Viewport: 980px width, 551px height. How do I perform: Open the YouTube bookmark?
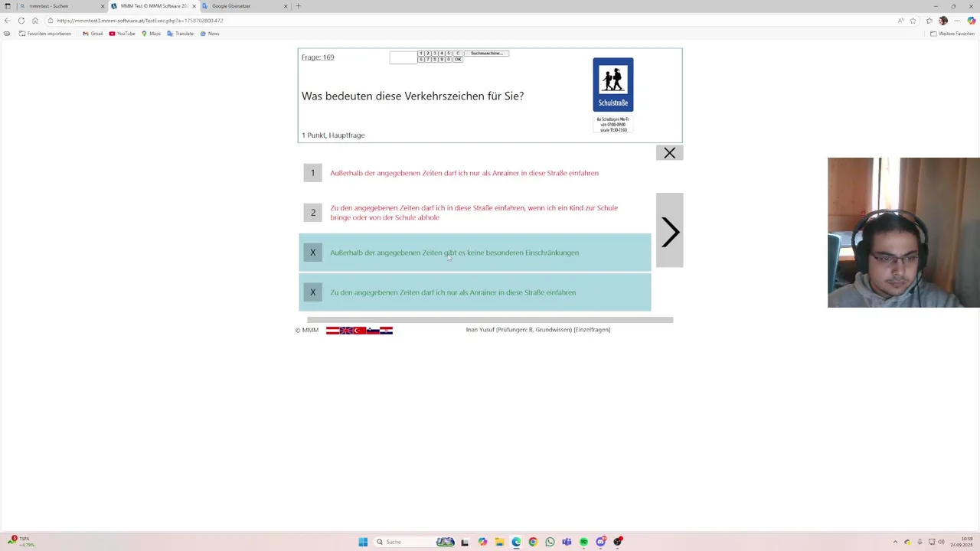click(122, 34)
